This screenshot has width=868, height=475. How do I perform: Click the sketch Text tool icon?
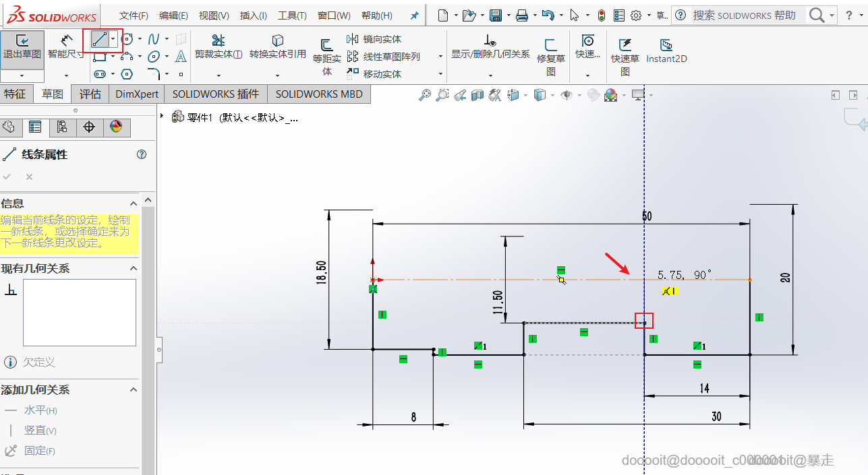[181, 57]
